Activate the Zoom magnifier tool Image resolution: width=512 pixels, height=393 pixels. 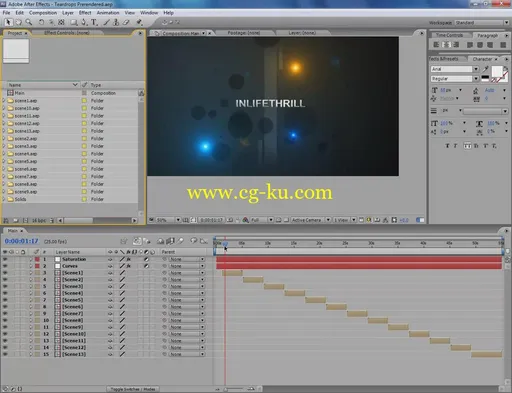[x=29, y=22]
